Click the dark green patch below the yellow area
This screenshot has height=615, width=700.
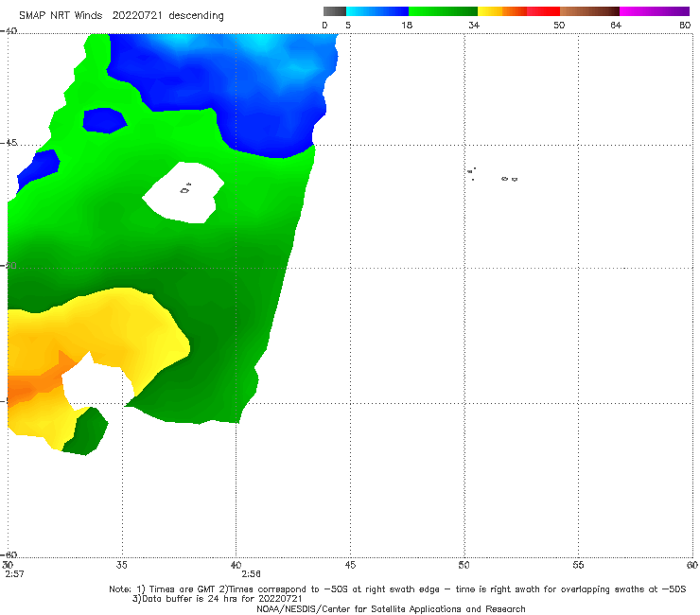click(85, 431)
